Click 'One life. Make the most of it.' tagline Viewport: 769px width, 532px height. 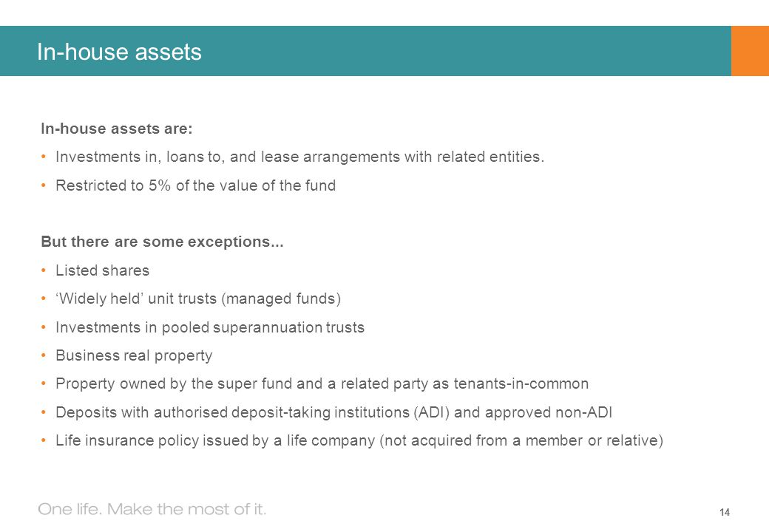point(152,510)
